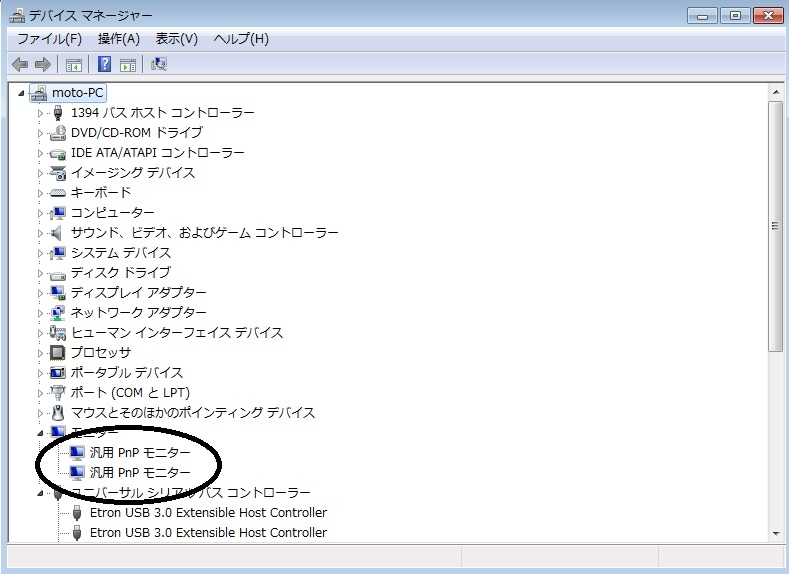Select システム デバイス label
The width and height of the screenshot is (789, 574).
[x=121, y=253]
